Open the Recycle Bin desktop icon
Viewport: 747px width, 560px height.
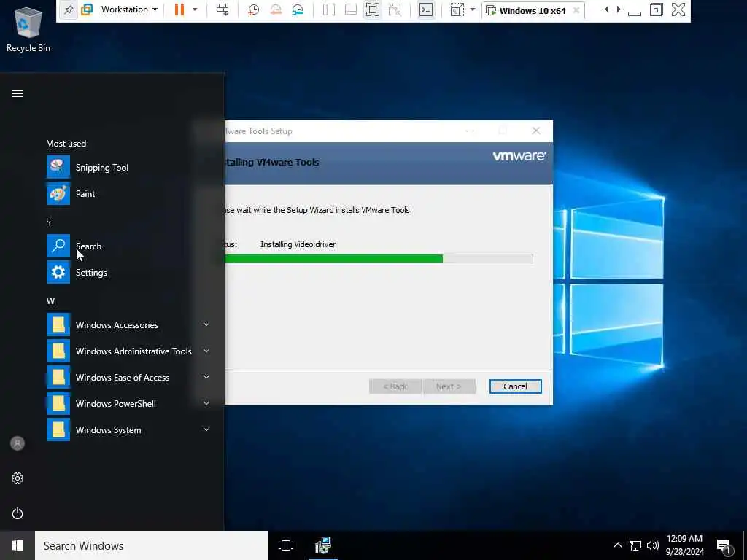[x=28, y=29]
